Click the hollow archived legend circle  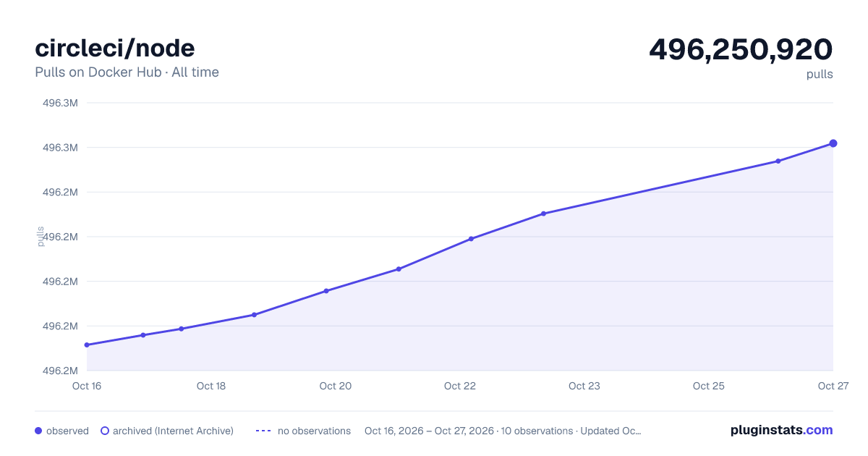105,431
